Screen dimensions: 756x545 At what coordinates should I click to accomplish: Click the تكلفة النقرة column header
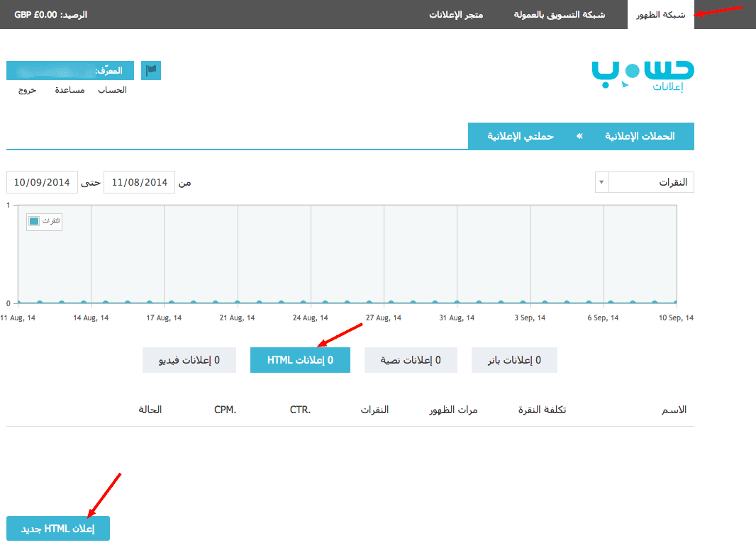(x=542, y=410)
